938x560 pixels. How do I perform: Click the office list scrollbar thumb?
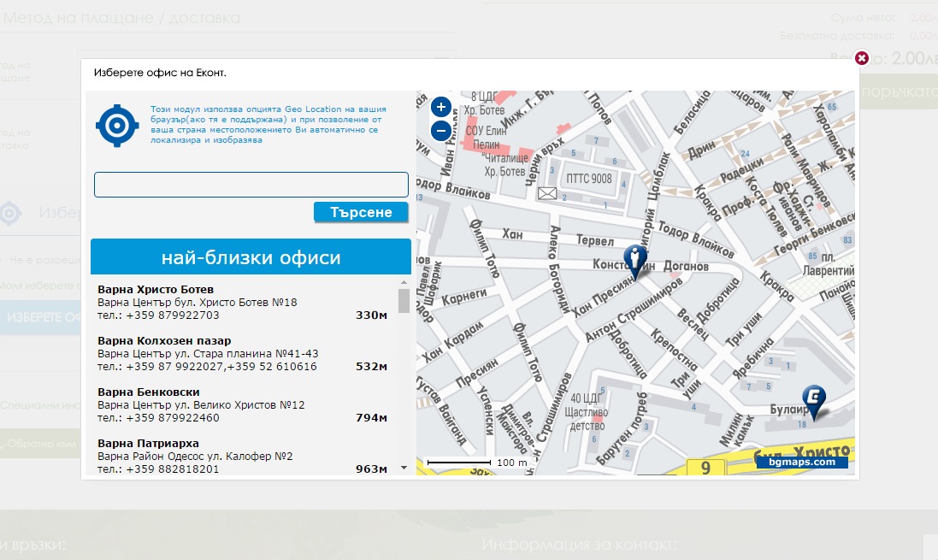click(x=404, y=301)
